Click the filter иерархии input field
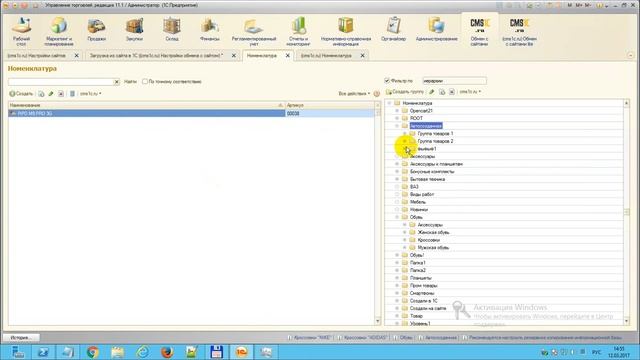640x360 pixels. click(x=454, y=81)
